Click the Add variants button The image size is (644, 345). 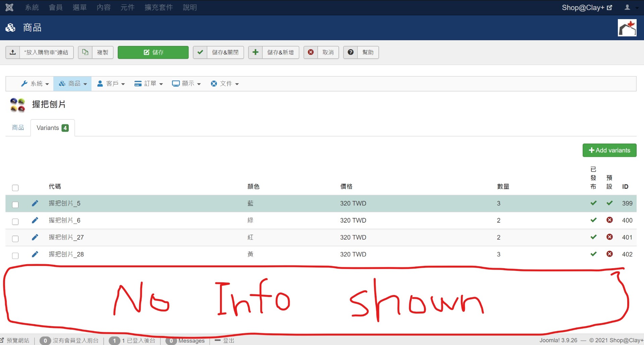click(x=609, y=150)
